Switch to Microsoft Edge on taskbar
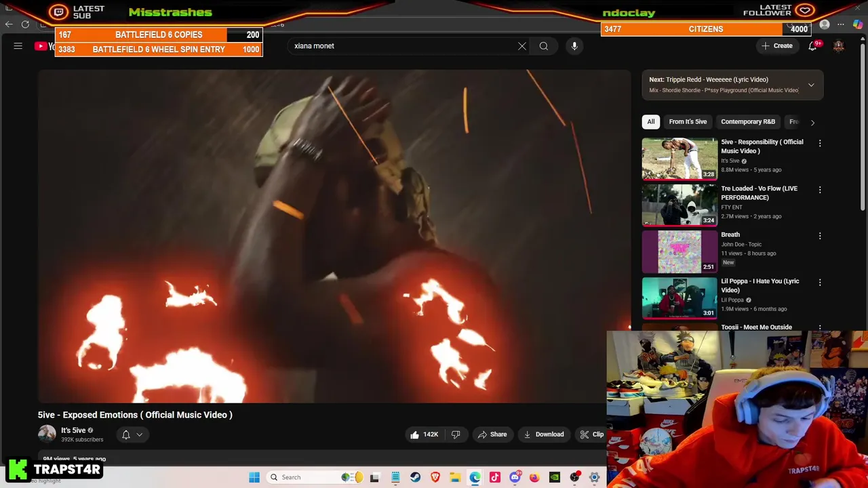 tap(475, 477)
